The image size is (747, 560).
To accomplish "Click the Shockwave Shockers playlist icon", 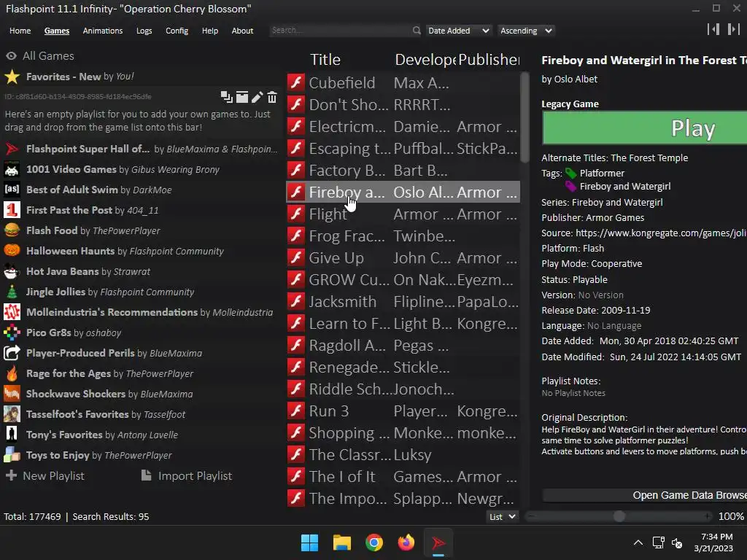I will (x=12, y=394).
